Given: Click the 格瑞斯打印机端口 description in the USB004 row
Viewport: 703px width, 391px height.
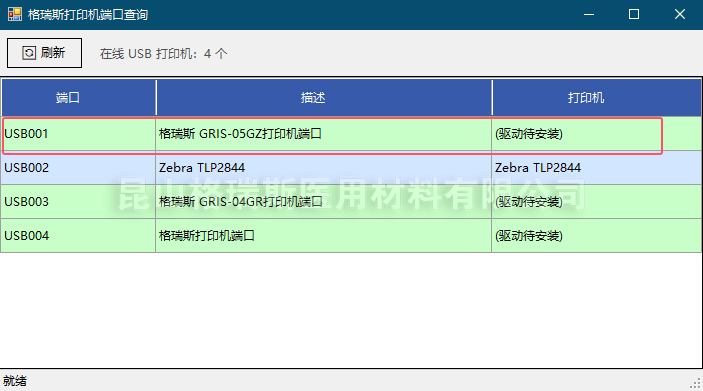Looking at the screenshot, I should pyautogui.click(x=324, y=236).
